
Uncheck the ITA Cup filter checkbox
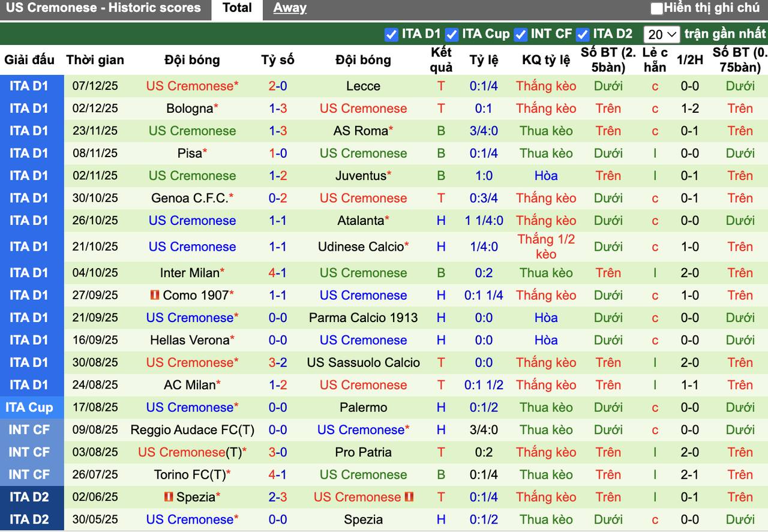click(452, 34)
